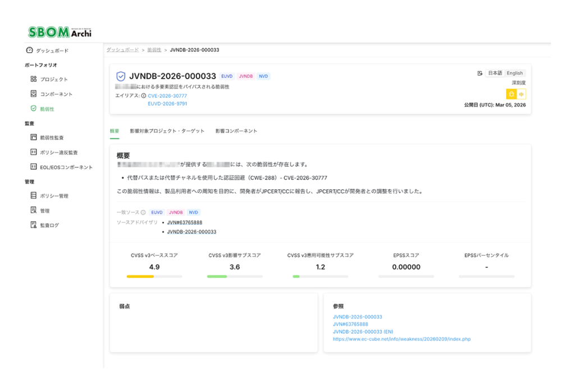Click the NVD badge in the header
The height and width of the screenshot is (392, 575).
click(263, 76)
